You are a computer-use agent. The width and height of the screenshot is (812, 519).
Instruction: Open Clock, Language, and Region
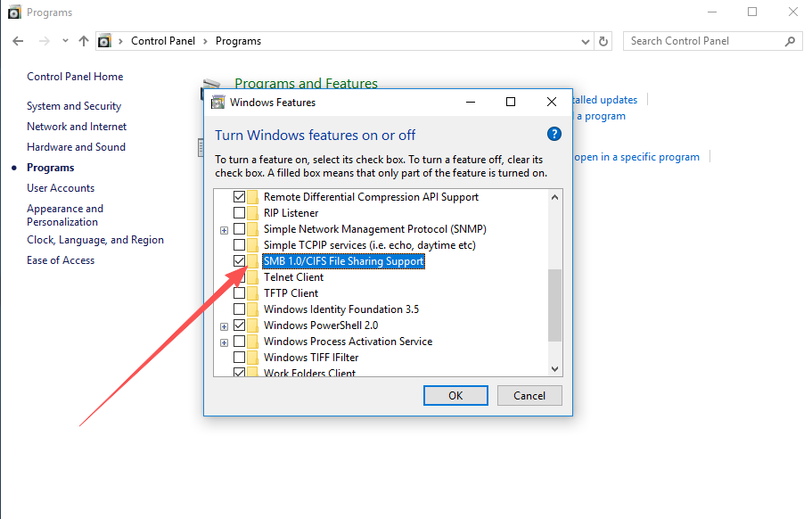pos(95,240)
